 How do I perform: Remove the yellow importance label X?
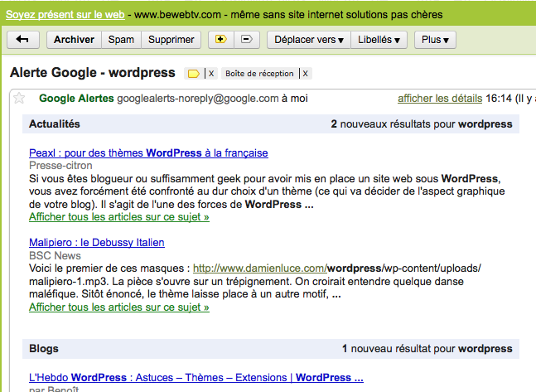[211, 74]
